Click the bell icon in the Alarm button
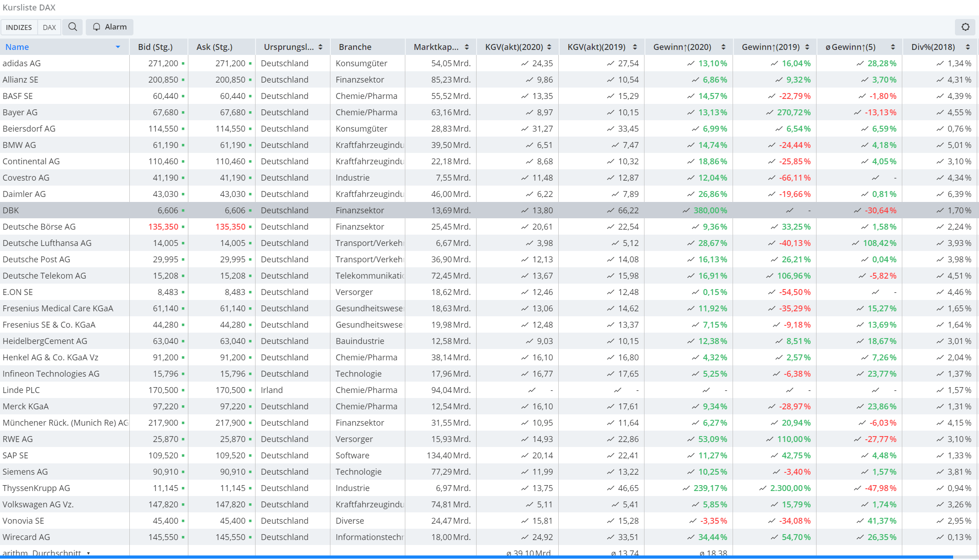The height and width of the screenshot is (560, 979). pyautogui.click(x=96, y=27)
